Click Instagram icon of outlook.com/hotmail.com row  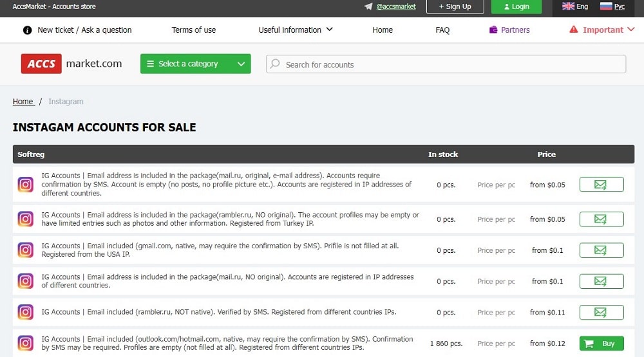click(26, 343)
